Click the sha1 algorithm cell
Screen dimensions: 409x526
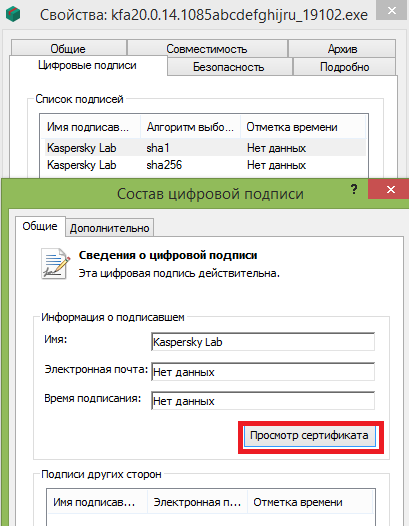pos(158,148)
